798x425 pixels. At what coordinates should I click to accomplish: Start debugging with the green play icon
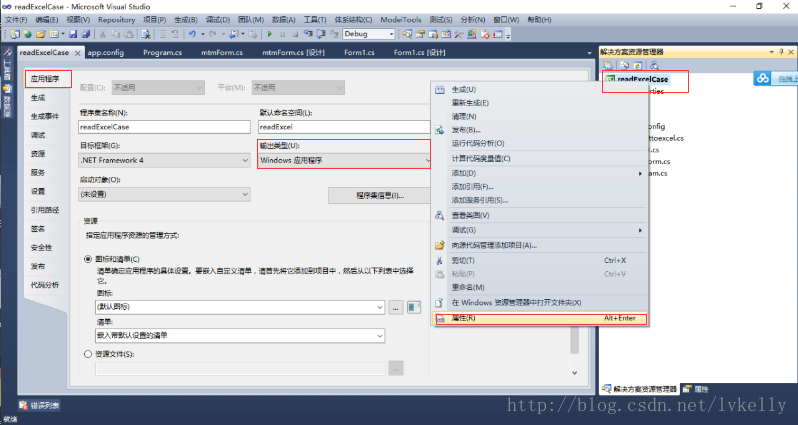click(270, 34)
